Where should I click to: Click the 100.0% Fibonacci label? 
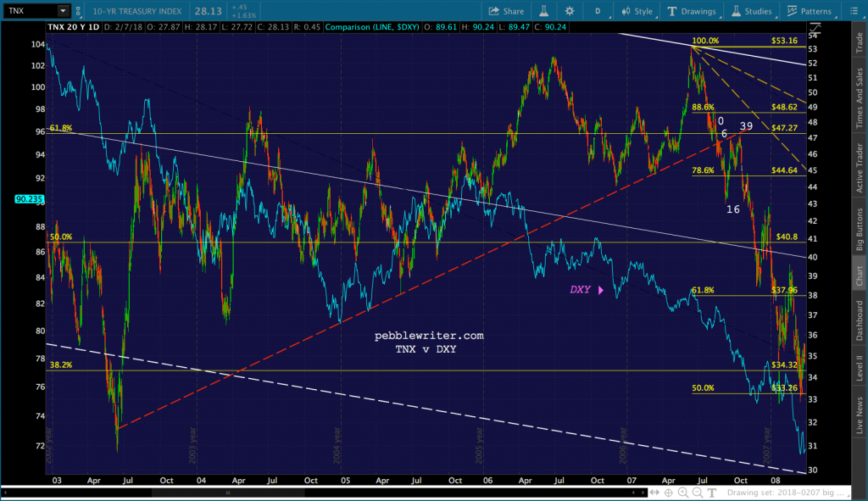tap(705, 41)
